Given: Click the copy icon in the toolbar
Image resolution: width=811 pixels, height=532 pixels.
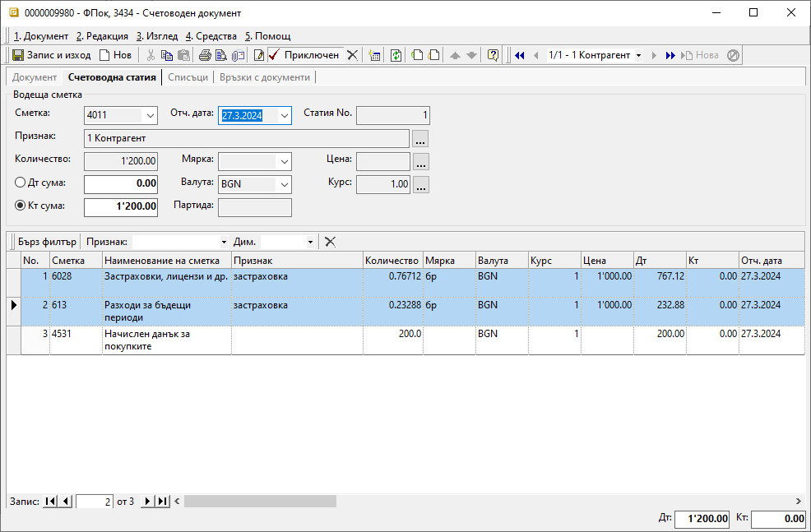Looking at the screenshot, I should [167, 55].
